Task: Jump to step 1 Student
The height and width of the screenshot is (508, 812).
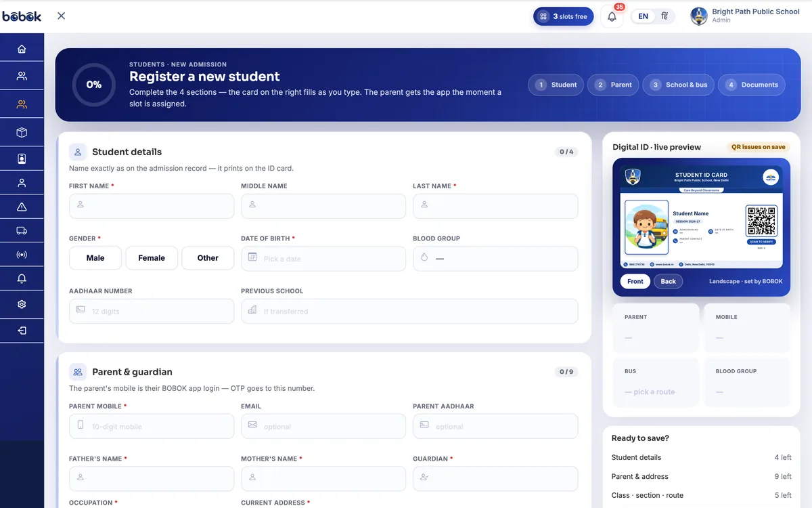Action: click(x=556, y=85)
